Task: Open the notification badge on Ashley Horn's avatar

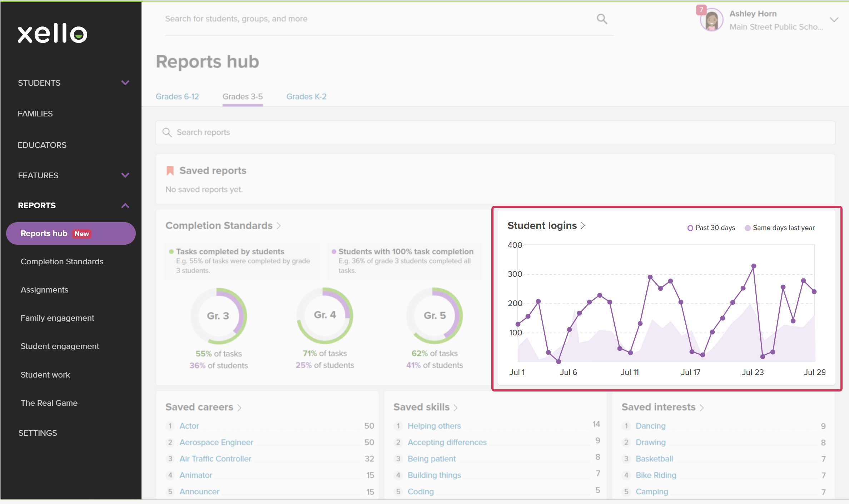Action: pyautogui.click(x=701, y=10)
